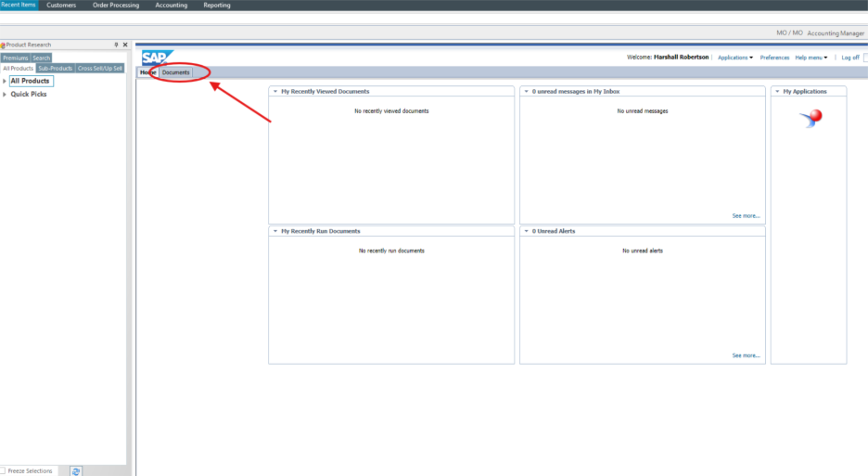Open the Cross Sell/Up Sell tab

[x=99, y=68]
